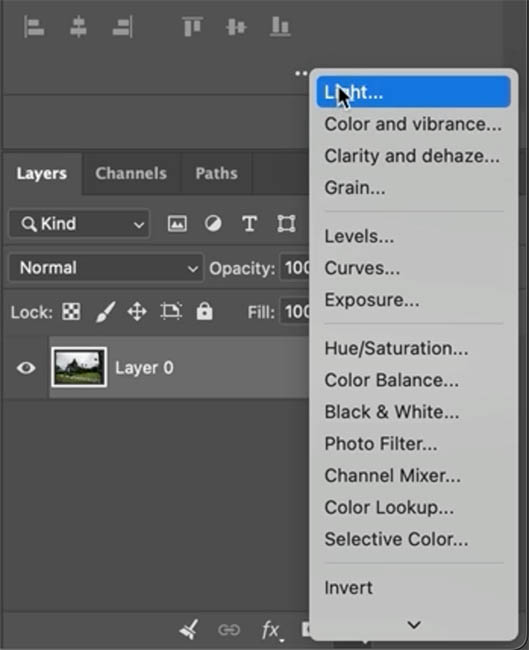Align bottom edges icon
The height and width of the screenshot is (650, 529).
coord(280,27)
